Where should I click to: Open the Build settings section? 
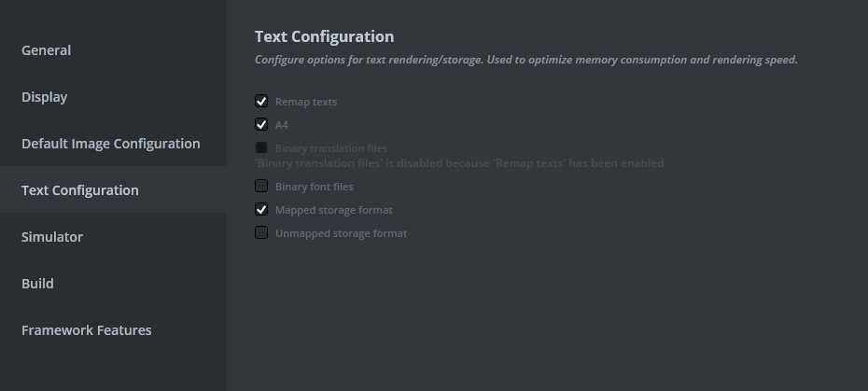37,284
